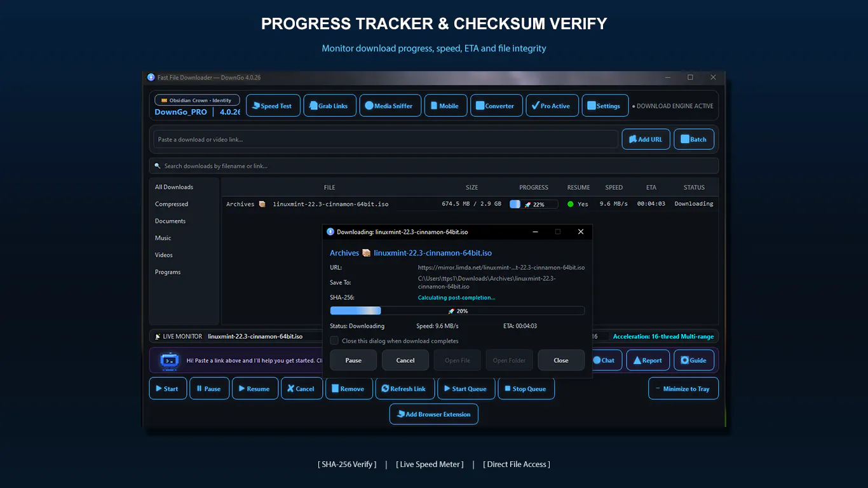Select the Music category
Screen dimensions: 868x488
pos(163,238)
